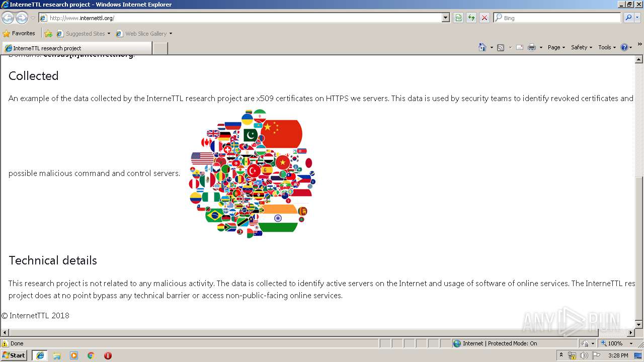The width and height of the screenshot is (644, 362).
Task: Click the Read Mail envelope icon
Action: point(520,47)
